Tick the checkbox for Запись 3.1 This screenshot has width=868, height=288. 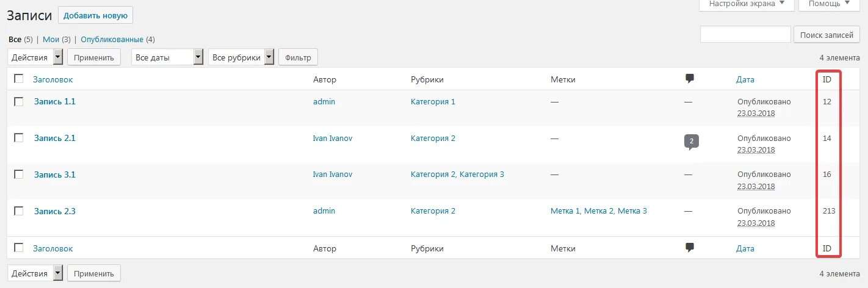pyautogui.click(x=19, y=175)
